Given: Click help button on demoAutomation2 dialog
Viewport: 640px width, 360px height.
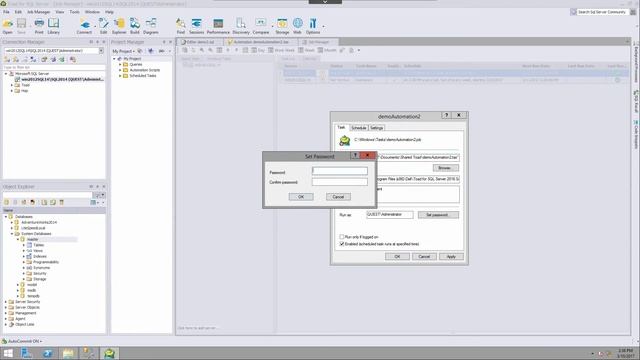Looking at the screenshot, I should tap(446, 116).
